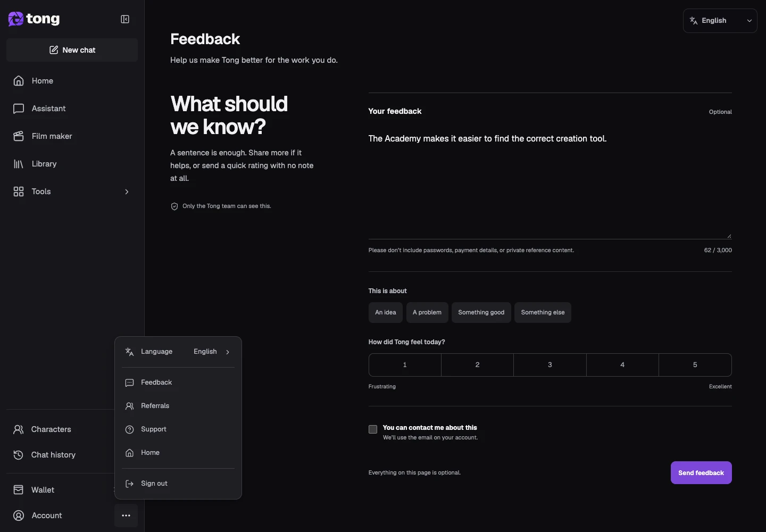
Task: Click the 62 / 3,000 character counter
Action: tap(718, 250)
